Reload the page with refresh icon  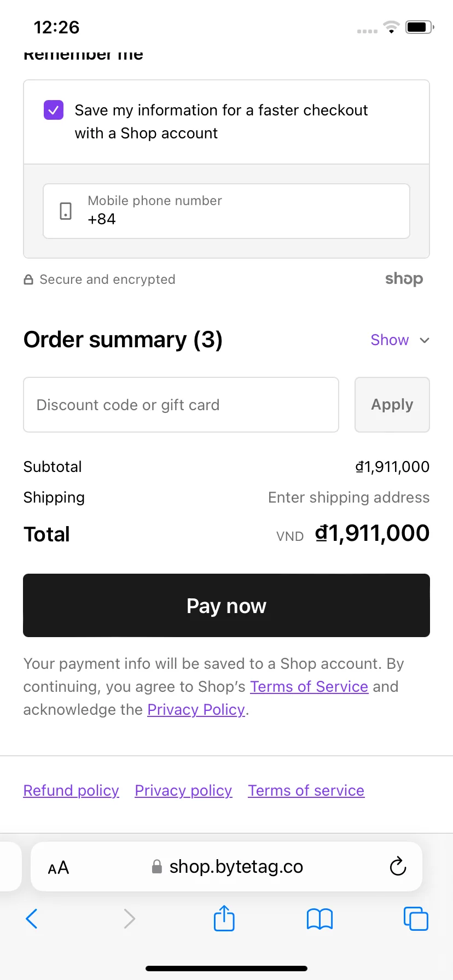click(x=398, y=866)
